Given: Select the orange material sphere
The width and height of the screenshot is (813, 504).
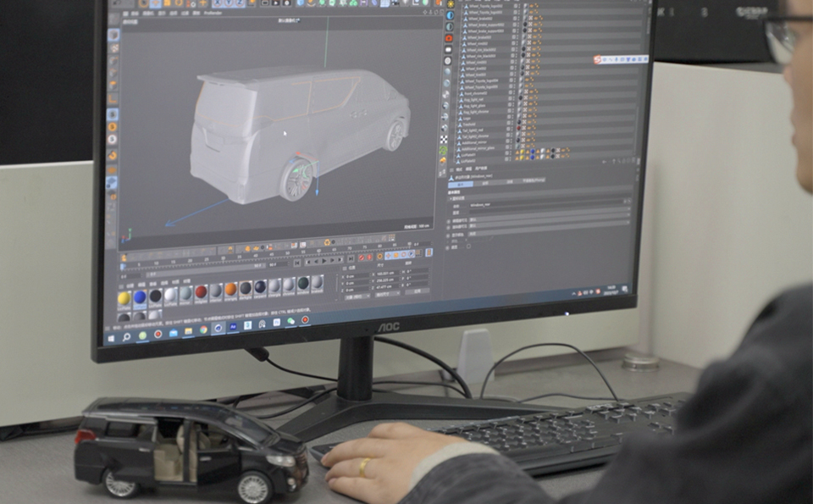Looking at the screenshot, I should (230, 289).
